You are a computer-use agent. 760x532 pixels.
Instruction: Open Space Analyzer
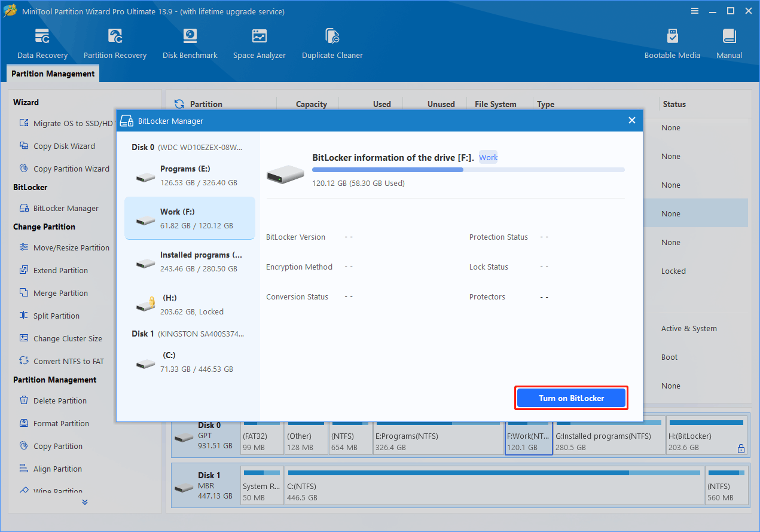click(260, 44)
